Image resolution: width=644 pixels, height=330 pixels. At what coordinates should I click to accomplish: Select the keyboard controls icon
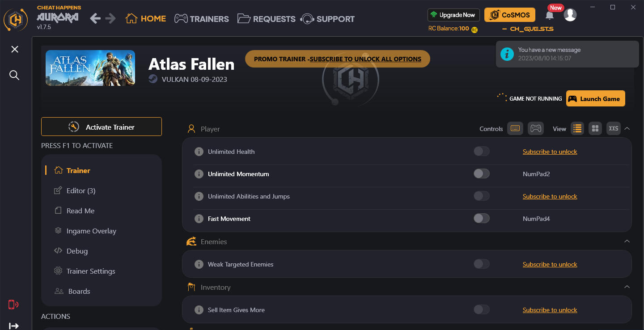point(515,128)
